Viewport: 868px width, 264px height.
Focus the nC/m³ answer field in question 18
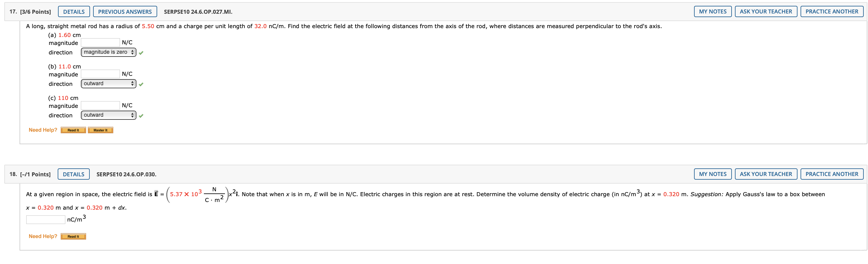tap(45, 219)
